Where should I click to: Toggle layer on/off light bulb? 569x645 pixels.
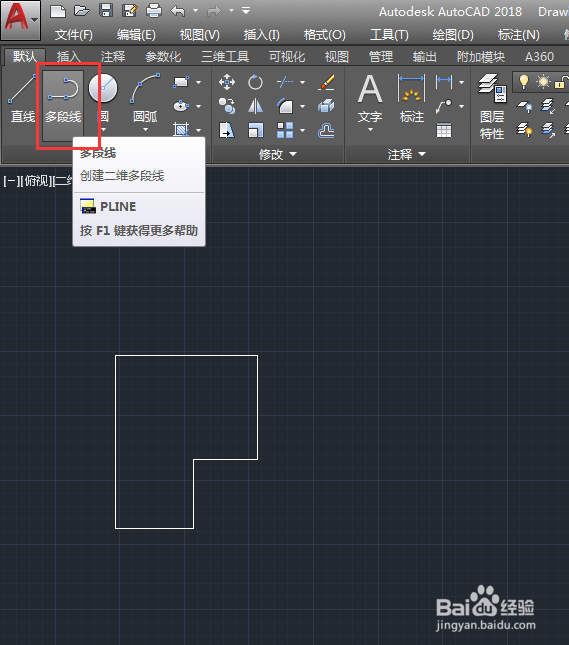(x=523, y=81)
